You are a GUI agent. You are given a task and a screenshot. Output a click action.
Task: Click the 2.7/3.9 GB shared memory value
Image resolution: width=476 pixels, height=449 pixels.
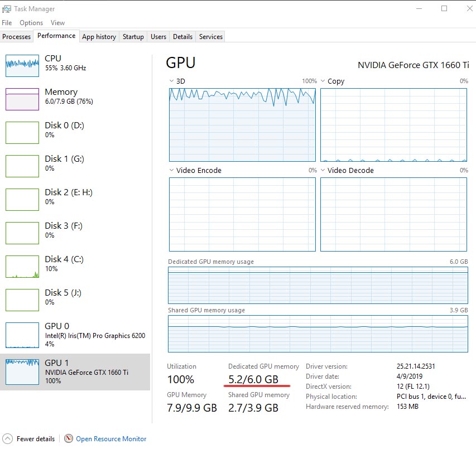(253, 408)
